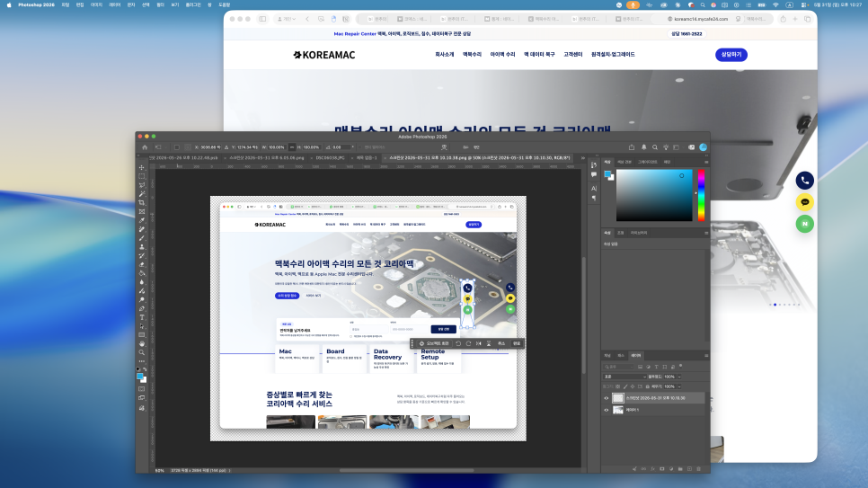This screenshot has height=488, width=868.
Task: Select the Eyedropper tool
Action: 142,220
